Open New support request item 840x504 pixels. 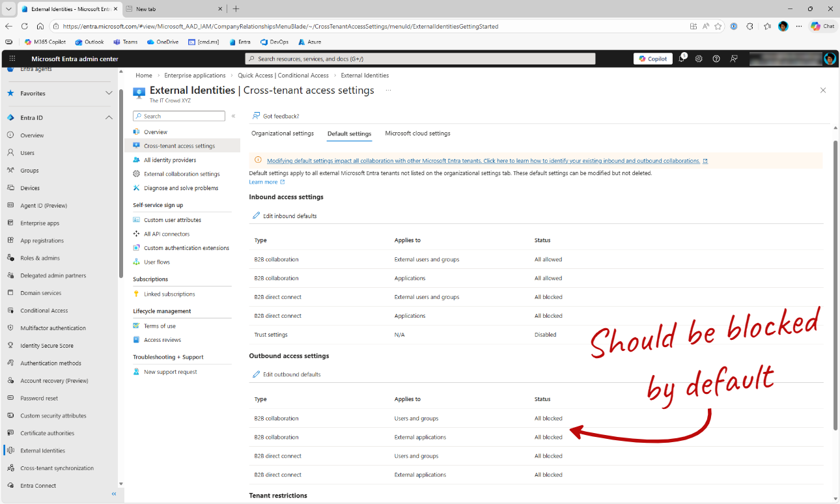(171, 372)
